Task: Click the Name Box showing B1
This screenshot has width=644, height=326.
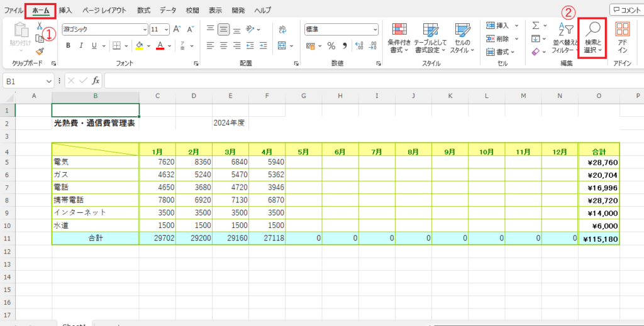Action: tap(24, 81)
